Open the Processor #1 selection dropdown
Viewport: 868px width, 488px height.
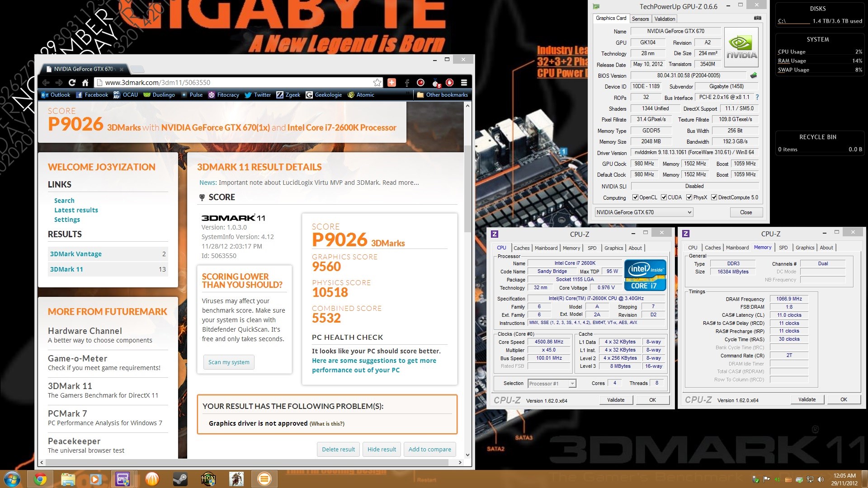(552, 384)
